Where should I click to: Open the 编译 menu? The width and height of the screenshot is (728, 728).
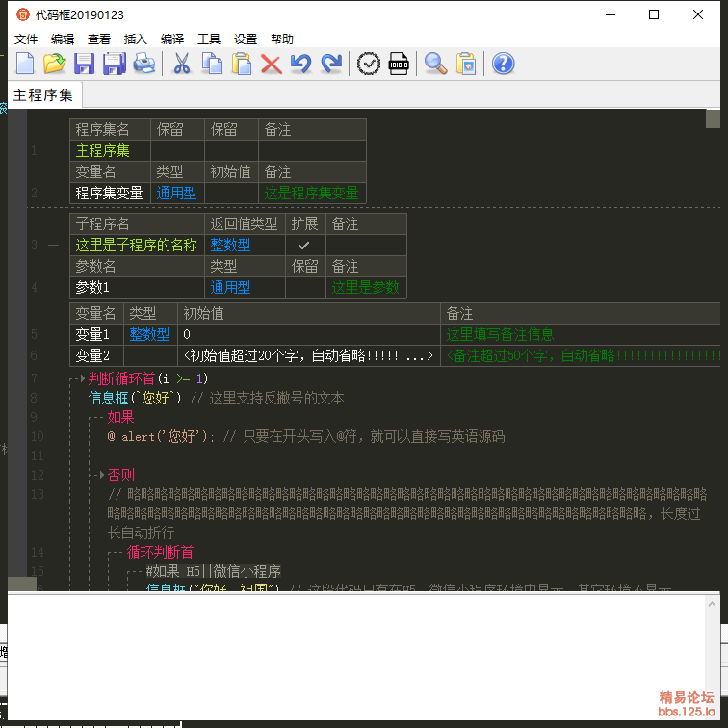point(172,39)
